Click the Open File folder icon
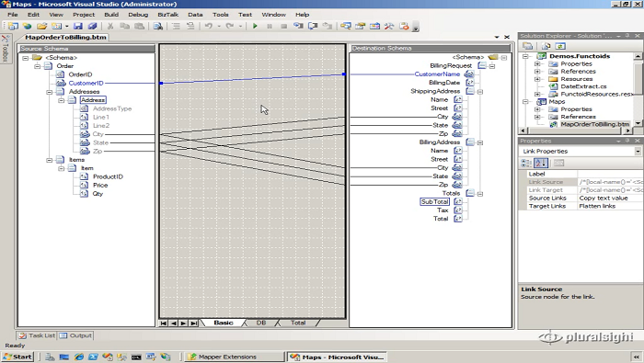Viewport: 644px width, 363px height. pyautogui.click(x=42, y=27)
